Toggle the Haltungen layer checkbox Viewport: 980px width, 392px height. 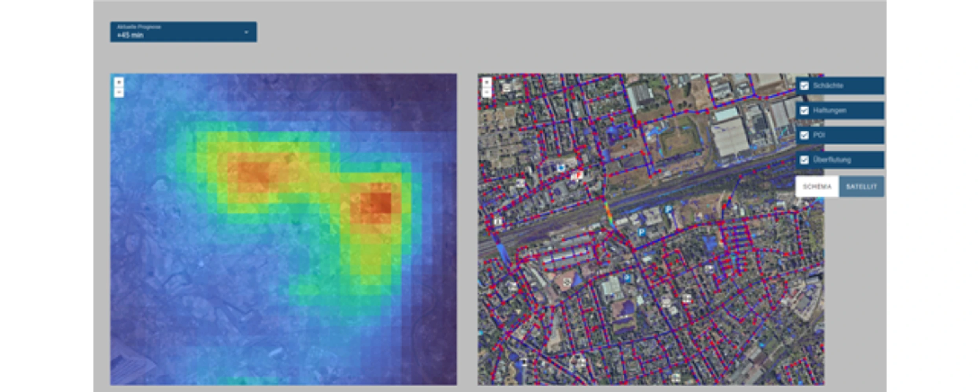click(804, 110)
